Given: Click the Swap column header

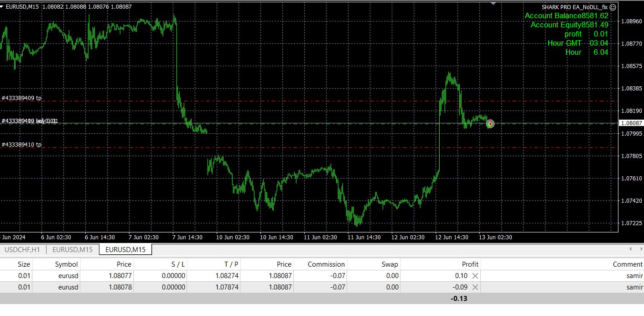Looking at the screenshot, I should pos(390,264).
